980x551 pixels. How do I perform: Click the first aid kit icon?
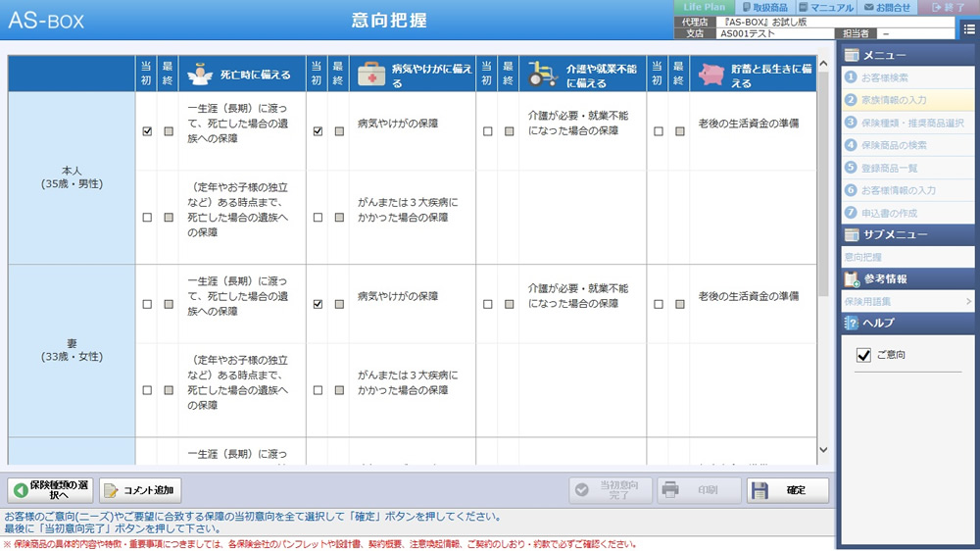[370, 74]
